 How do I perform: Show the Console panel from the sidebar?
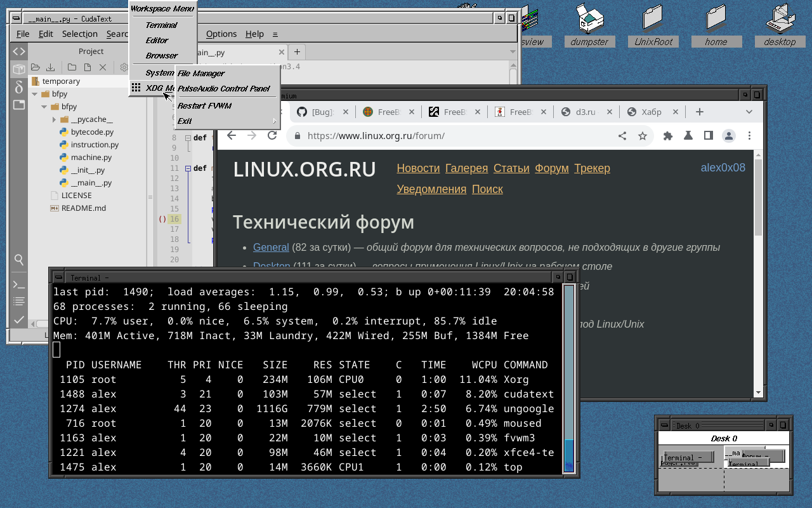(x=19, y=284)
